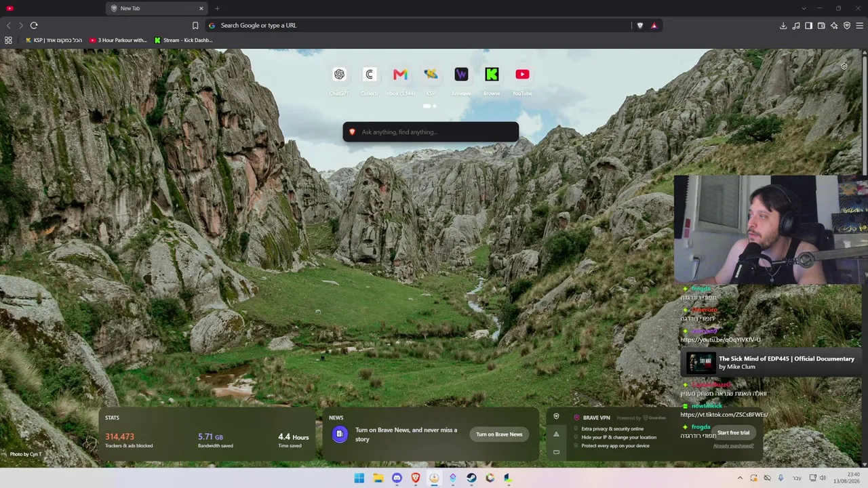Switch the input language indicator in tray

click(x=797, y=479)
